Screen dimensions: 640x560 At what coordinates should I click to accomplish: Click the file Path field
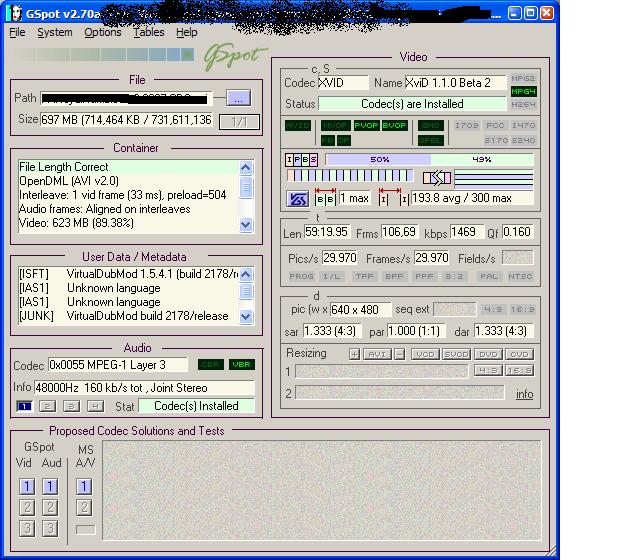pyautogui.click(x=127, y=98)
